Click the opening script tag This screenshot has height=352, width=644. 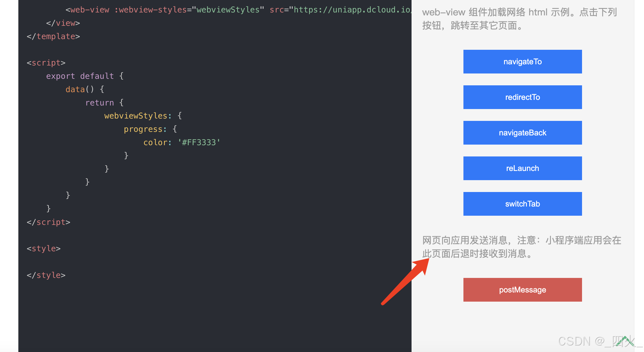(46, 63)
